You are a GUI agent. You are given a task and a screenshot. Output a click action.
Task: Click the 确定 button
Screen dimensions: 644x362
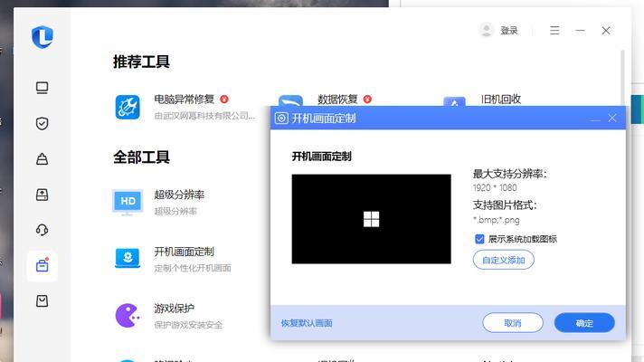tap(584, 323)
